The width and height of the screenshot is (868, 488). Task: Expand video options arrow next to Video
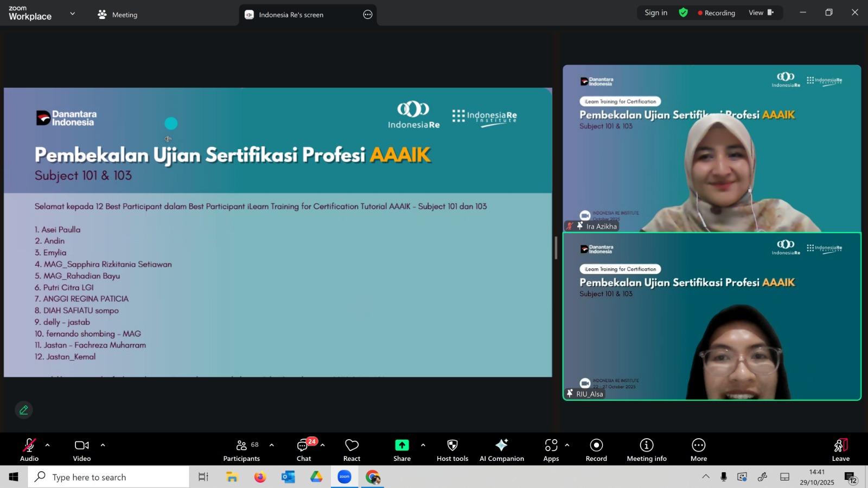pyautogui.click(x=103, y=445)
